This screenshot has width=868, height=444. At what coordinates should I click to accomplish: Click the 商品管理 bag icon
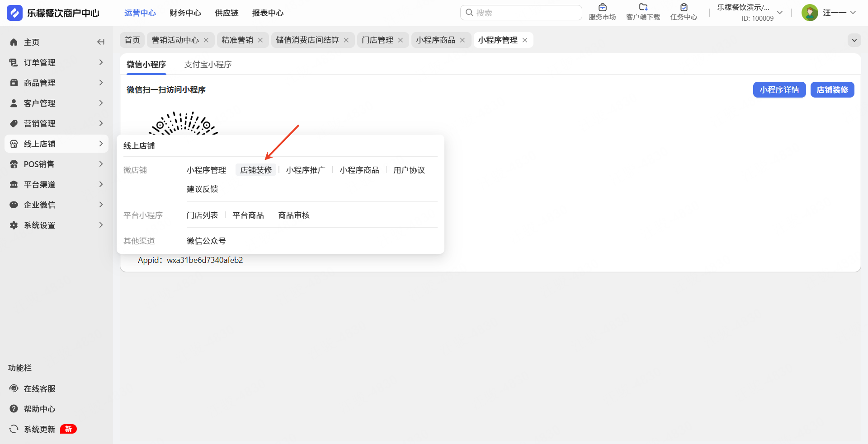pos(14,83)
